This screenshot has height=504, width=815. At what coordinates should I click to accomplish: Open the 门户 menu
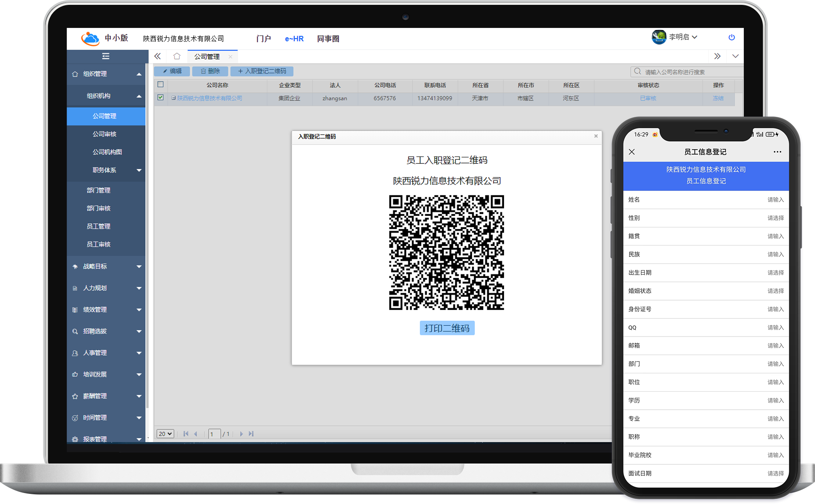pyautogui.click(x=263, y=38)
